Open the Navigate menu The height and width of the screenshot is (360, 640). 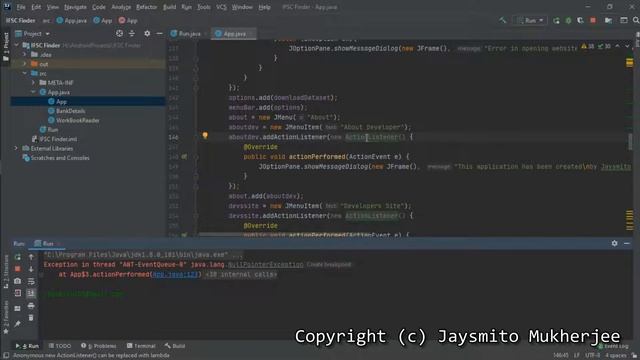tap(75, 7)
